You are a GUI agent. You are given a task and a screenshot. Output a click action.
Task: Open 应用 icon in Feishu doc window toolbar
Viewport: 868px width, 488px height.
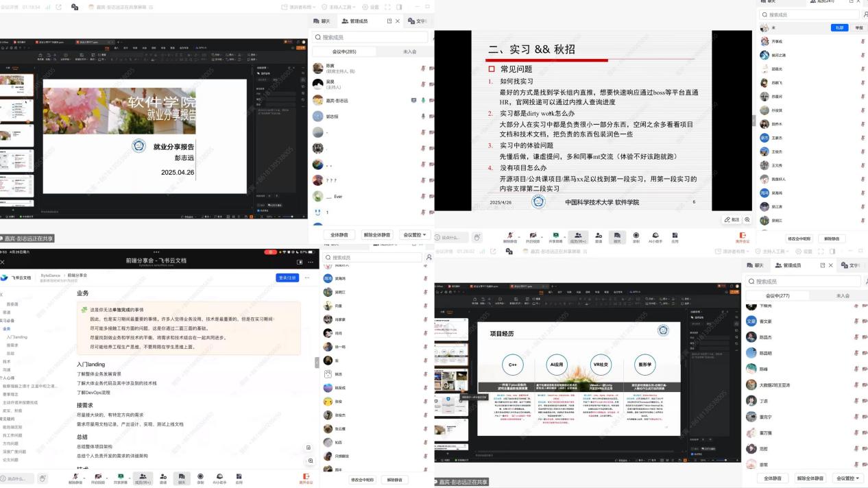tap(239, 478)
